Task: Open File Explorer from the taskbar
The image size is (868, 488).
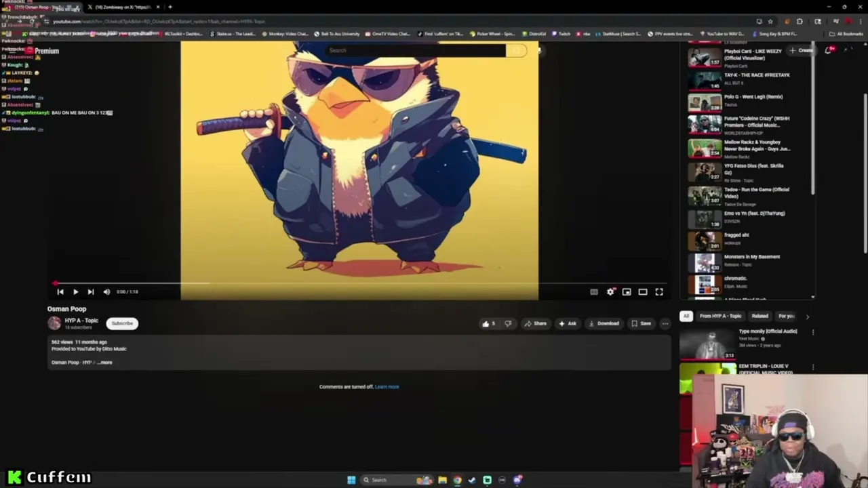Action: click(442, 480)
